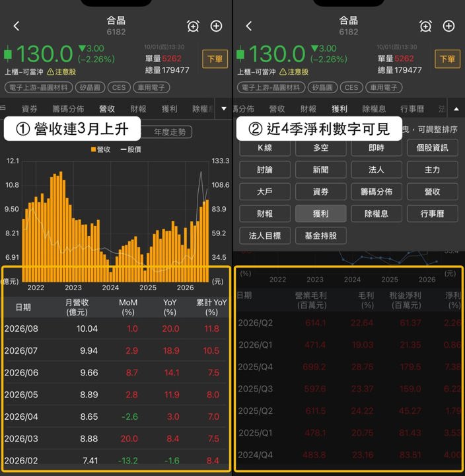Tap 稅後淨利 column header
The width and height of the screenshot is (465, 476).
point(405,300)
